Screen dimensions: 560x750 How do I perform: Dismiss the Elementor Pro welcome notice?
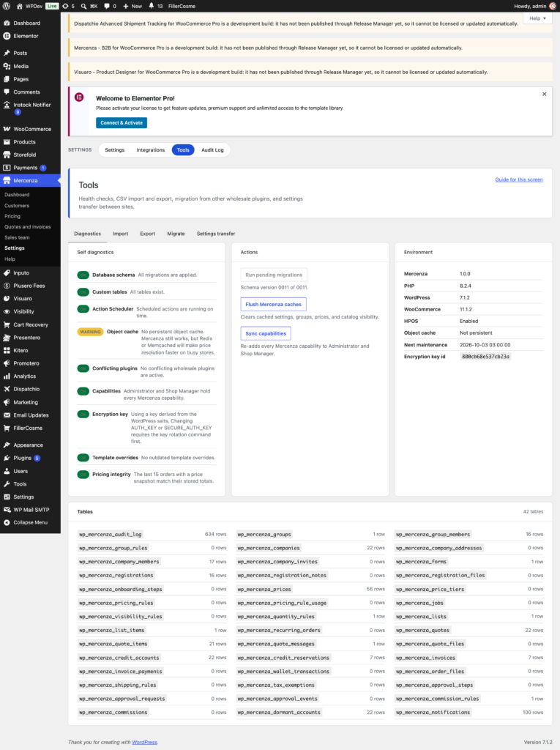[544, 94]
